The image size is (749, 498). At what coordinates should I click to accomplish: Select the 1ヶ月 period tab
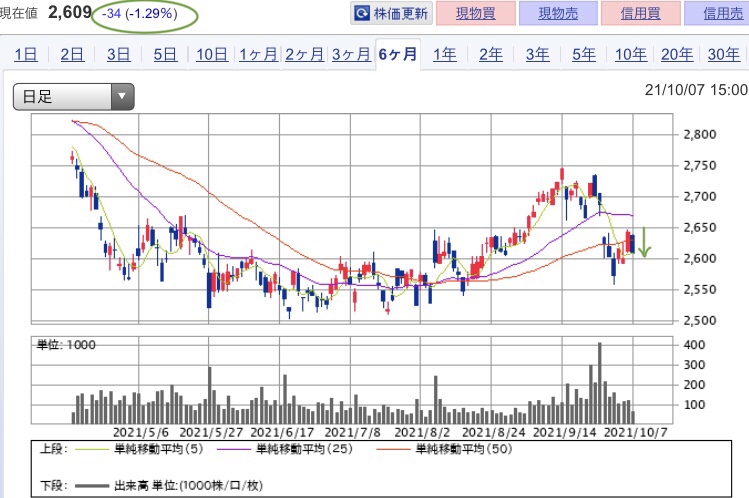[x=258, y=54]
